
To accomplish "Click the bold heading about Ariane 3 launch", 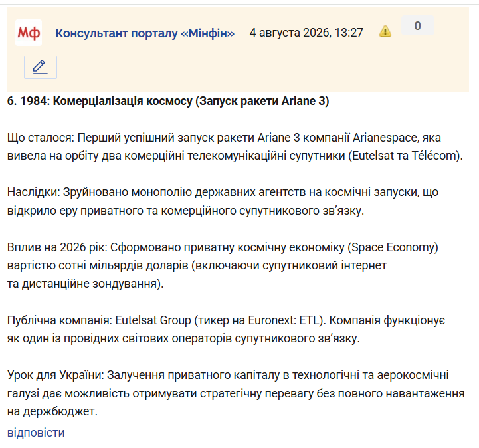I will point(168,101).
